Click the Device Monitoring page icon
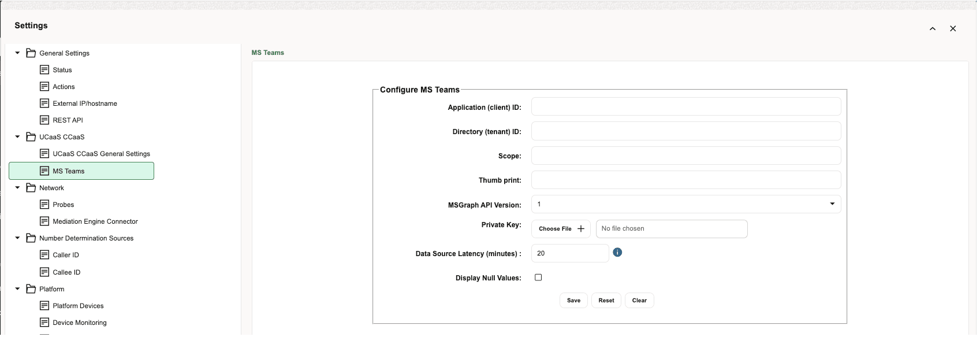 44,322
